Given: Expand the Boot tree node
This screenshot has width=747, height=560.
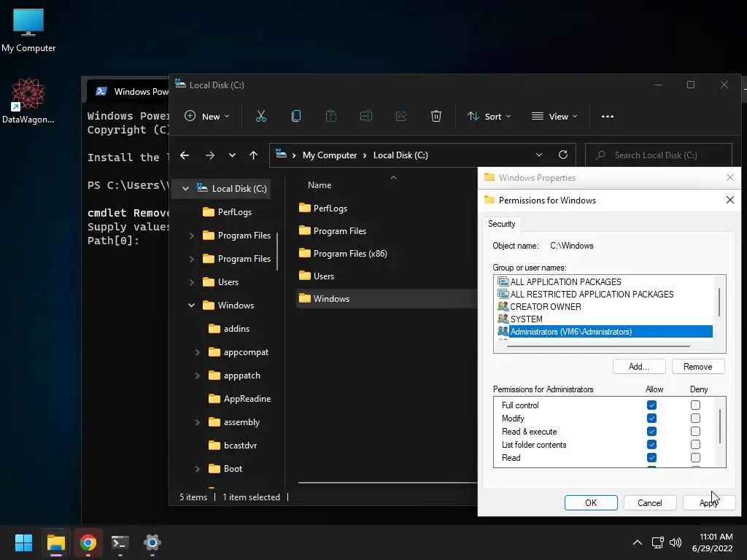Looking at the screenshot, I should [197, 469].
